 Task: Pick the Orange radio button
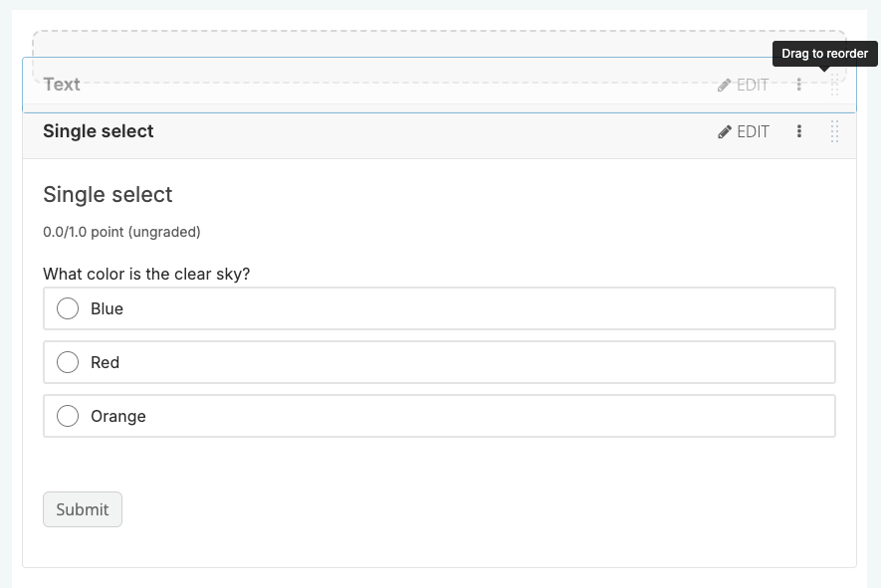point(68,416)
